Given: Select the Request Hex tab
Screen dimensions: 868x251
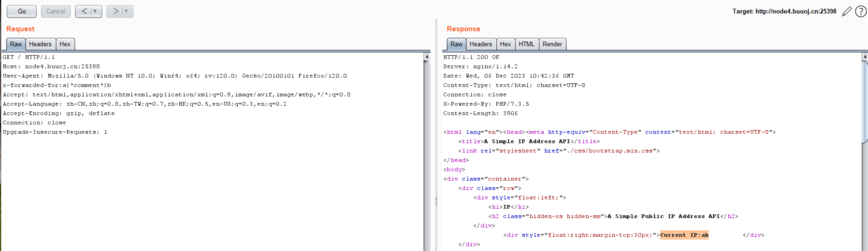Looking at the screenshot, I should click(65, 44).
